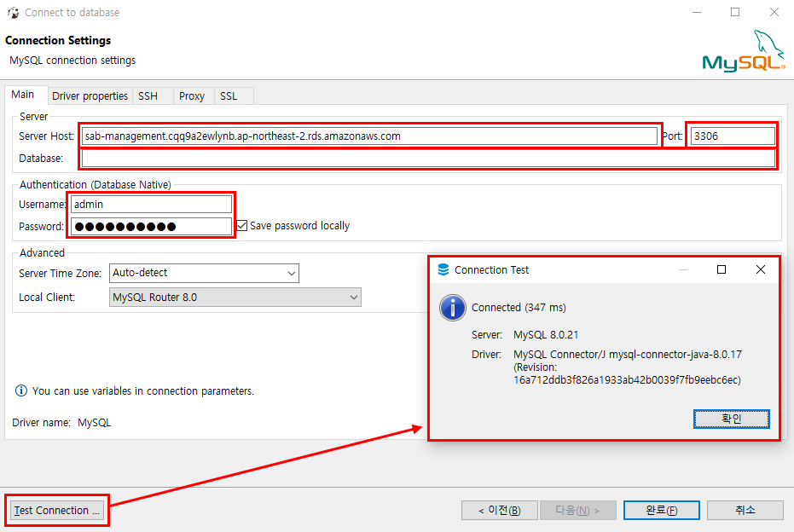
Task: Open the Local Client dropdown
Action: point(235,298)
